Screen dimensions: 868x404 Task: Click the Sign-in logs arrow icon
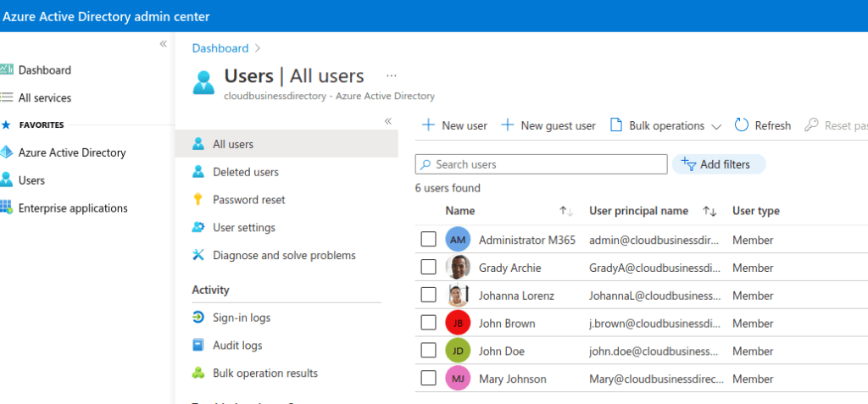click(x=198, y=317)
